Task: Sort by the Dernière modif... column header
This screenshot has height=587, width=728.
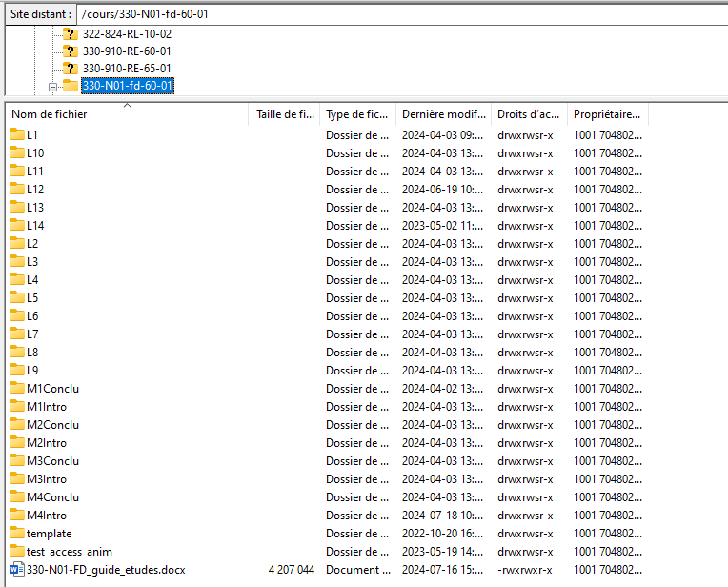Action: click(x=443, y=114)
